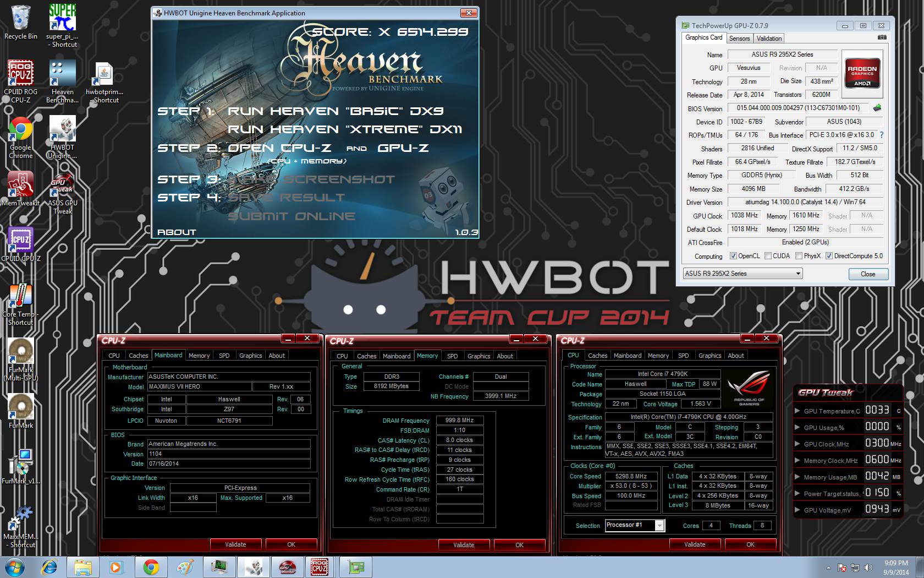Open Graphics tab in the CPU-tab CPU-Z window
Image resolution: width=924 pixels, height=578 pixels.
710,356
